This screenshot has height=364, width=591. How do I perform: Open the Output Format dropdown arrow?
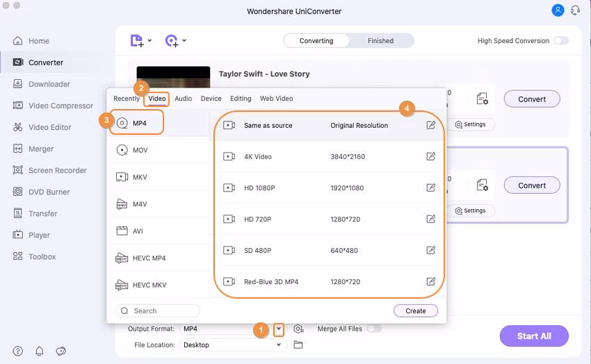coord(279,329)
